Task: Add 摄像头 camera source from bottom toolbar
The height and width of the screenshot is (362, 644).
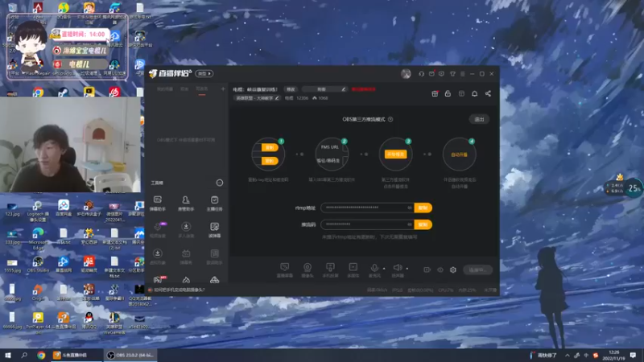Action: [308, 269]
